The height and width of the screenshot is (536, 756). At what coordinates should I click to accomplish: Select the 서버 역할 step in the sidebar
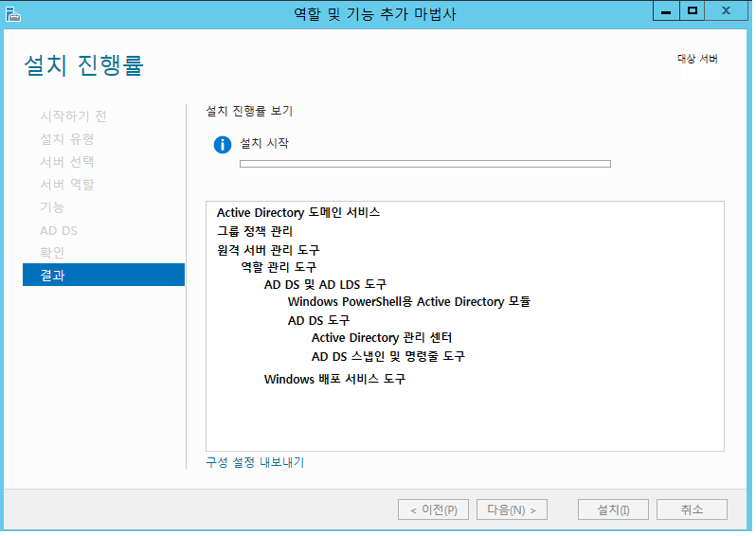click(x=67, y=184)
